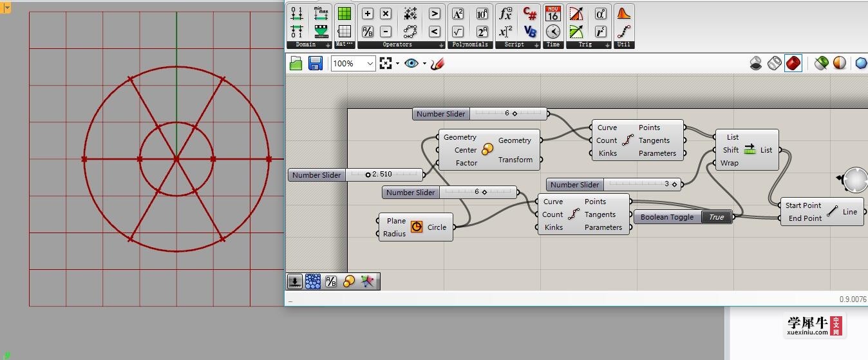Select the calendar Date component

tap(552, 14)
